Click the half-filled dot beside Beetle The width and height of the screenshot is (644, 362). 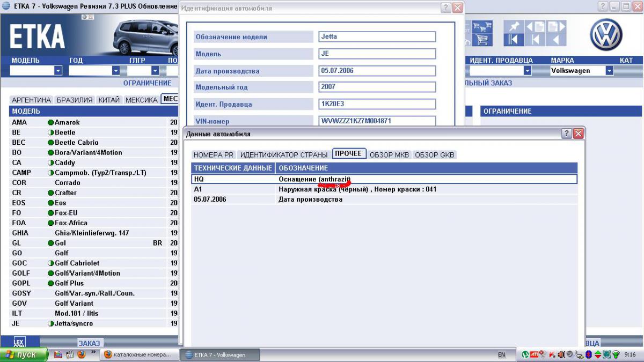point(51,132)
